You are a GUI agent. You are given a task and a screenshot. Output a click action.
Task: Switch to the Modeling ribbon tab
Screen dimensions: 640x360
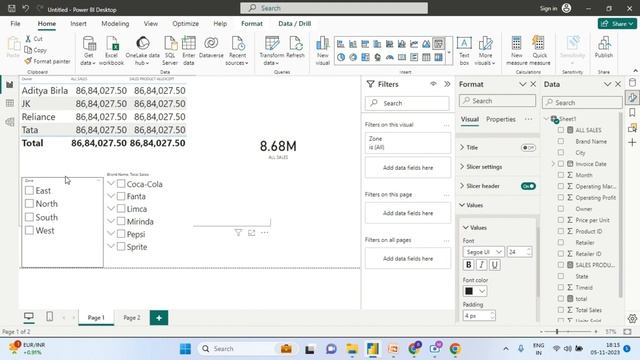115,24
